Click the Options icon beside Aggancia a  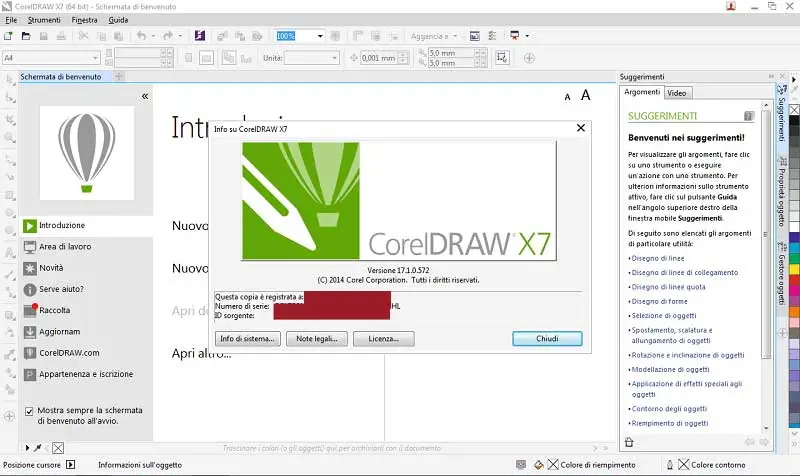click(492, 36)
